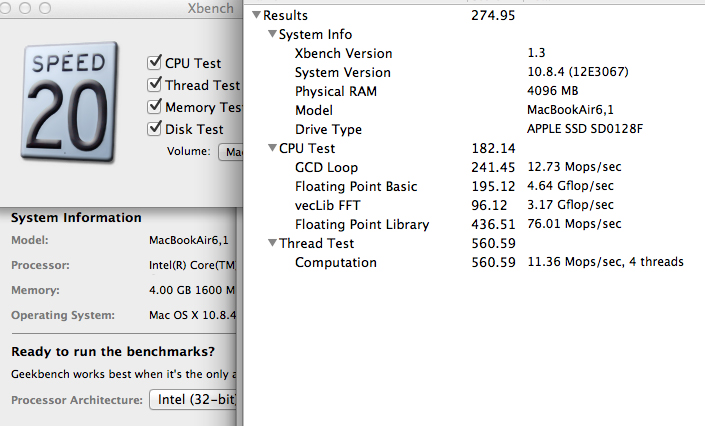The height and width of the screenshot is (426, 705).
Task: Click the Xbench window title
Action: 210,8
